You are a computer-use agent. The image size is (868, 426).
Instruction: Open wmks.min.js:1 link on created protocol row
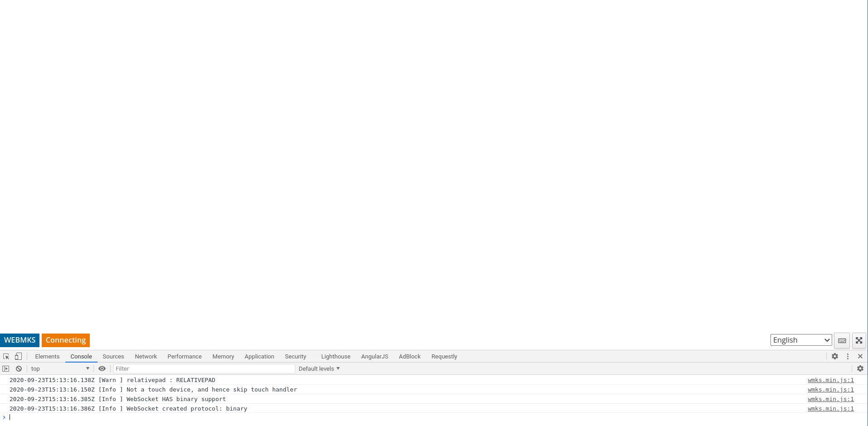[x=831, y=409]
